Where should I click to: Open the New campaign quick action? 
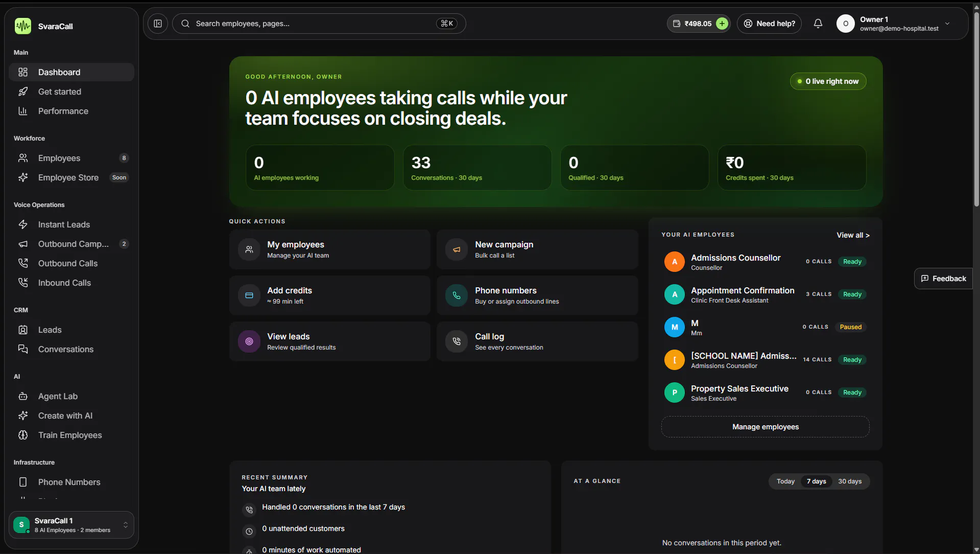click(x=537, y=249)
